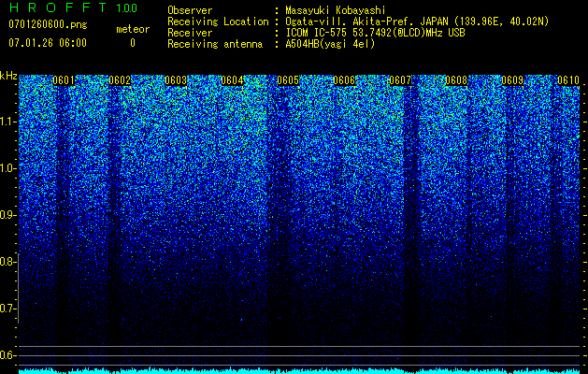The height and width of the screenshot is (374, 588).
Task: Click the Receiver field label
Action: point(190,33)
